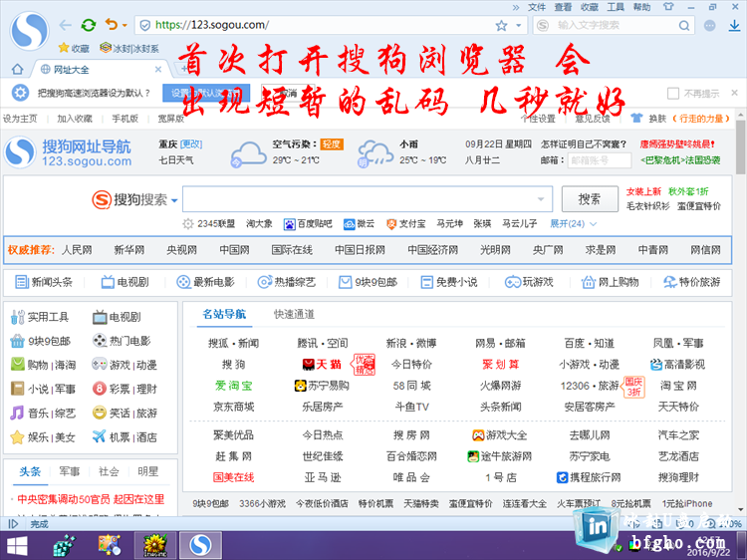This screenshot has width=747, height=560.
Task: Open 百度贴吧 shortcut link
Action: click(x=308, y=223)
